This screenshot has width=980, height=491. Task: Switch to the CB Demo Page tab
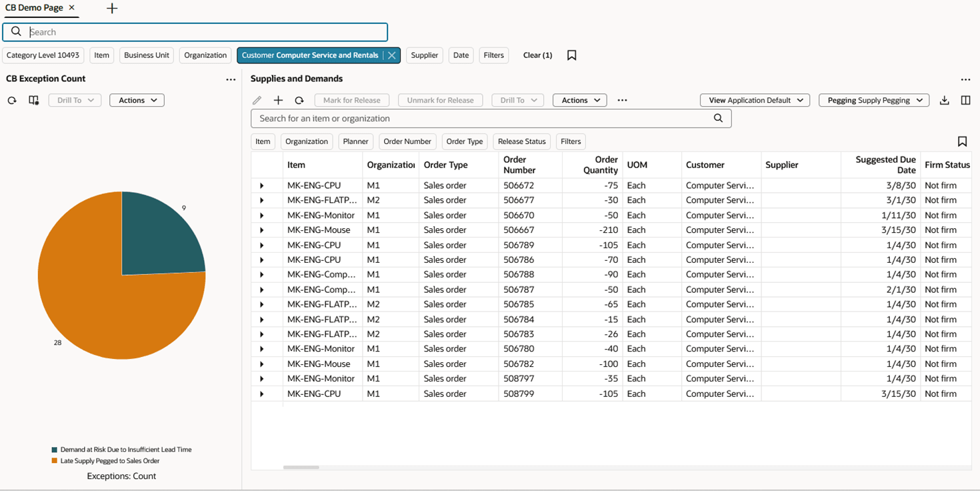coord(34,8)
